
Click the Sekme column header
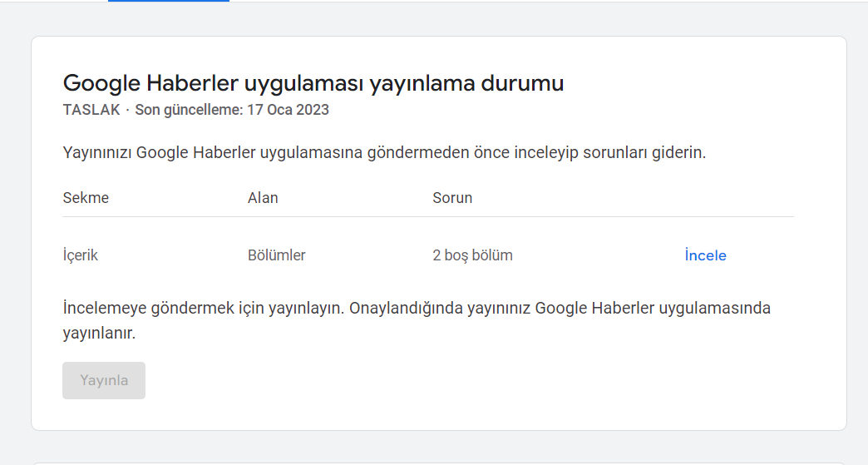86,198
